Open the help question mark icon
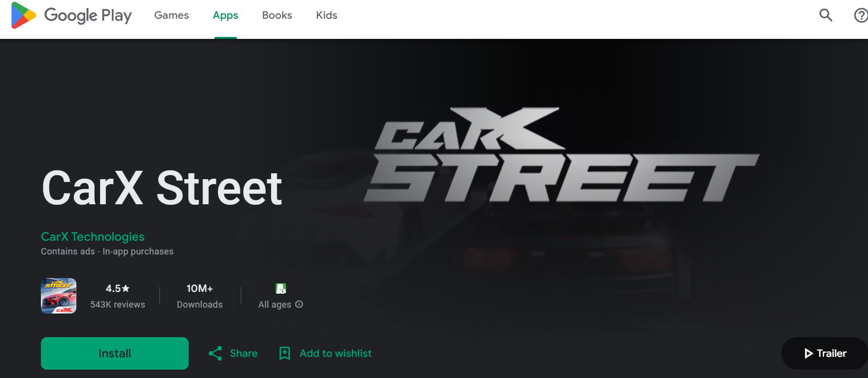This screenshot has width=868, height=378. [x=861, y=15]
